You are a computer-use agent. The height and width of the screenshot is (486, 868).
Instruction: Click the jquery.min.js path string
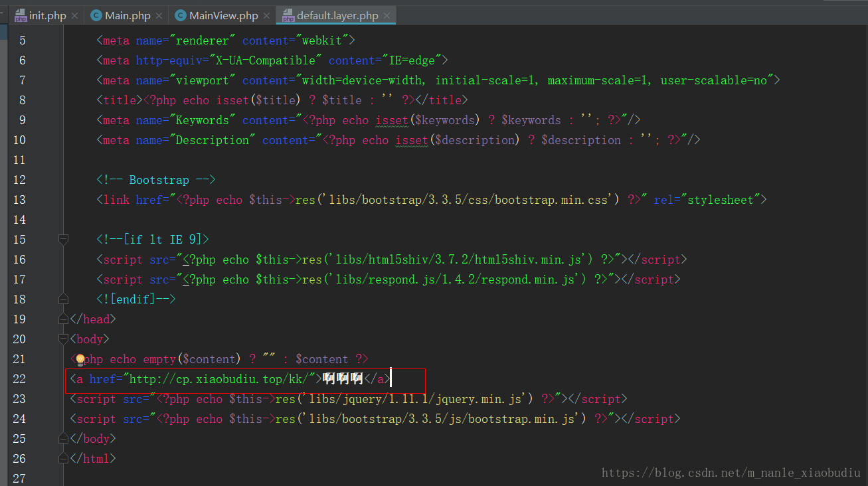418,399
